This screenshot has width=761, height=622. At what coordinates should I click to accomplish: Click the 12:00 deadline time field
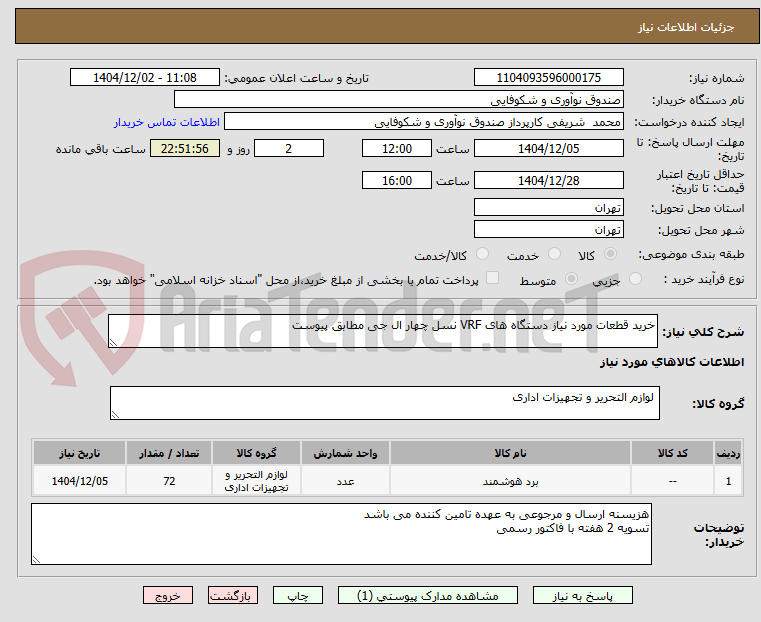[397, 148]
